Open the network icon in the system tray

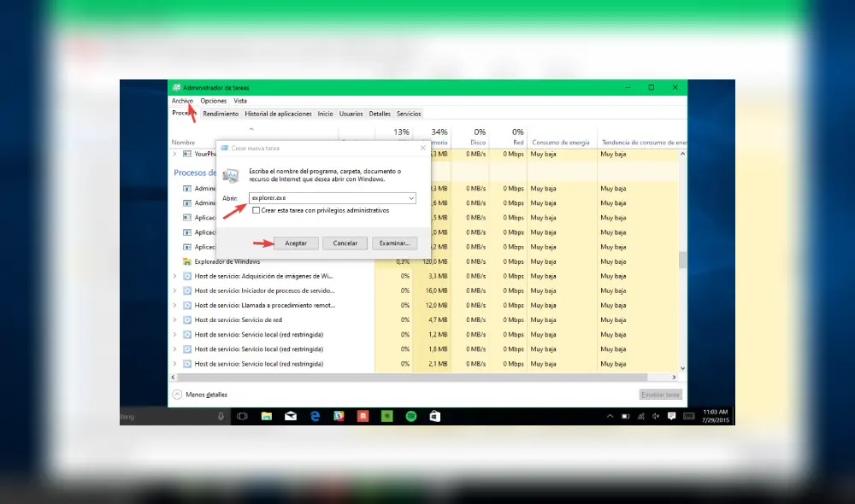(x=641, y=416)
